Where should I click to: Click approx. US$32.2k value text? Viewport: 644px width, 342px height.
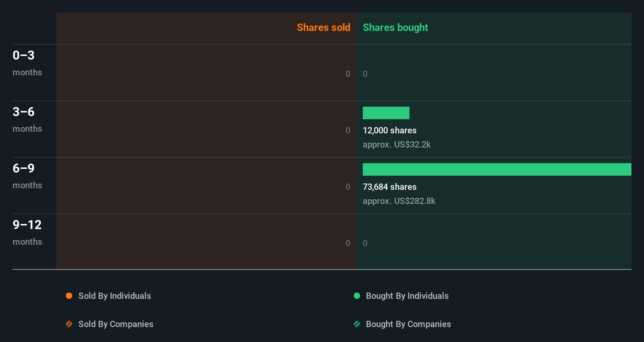click(397, 144)
